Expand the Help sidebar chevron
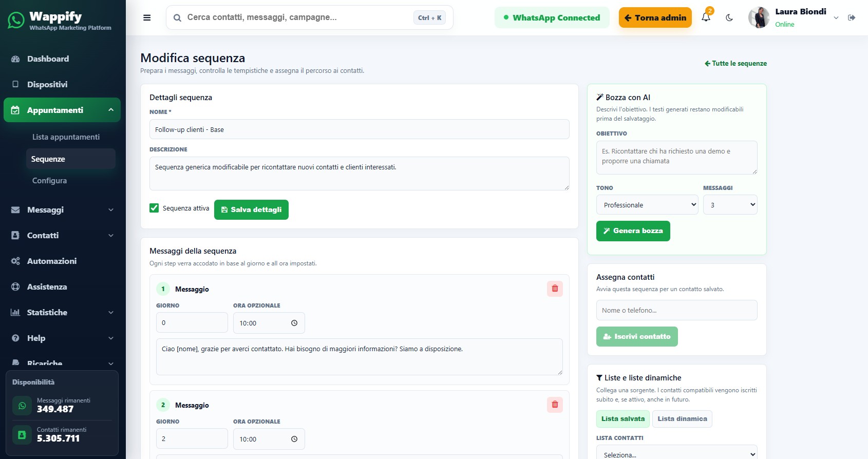 click(x=111, y=338)
